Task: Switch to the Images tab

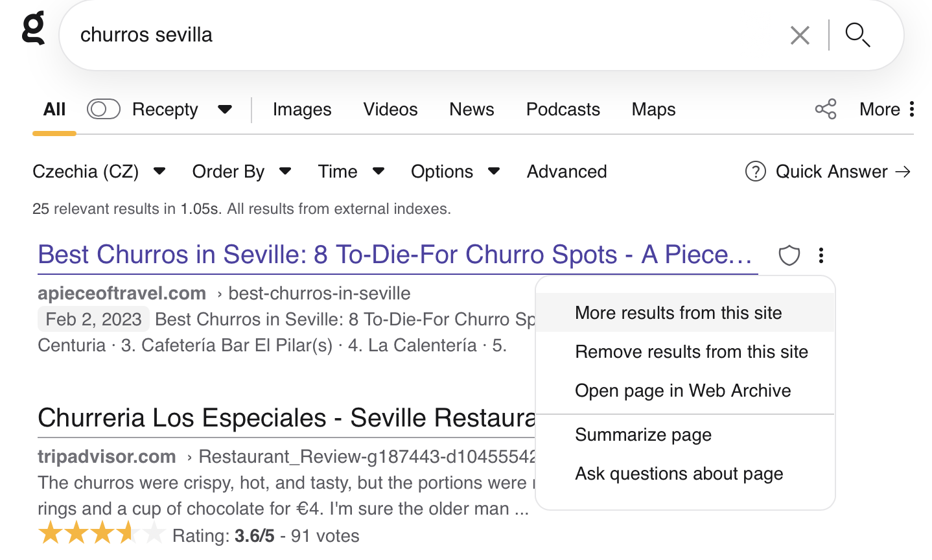Action: click(302, 109)
